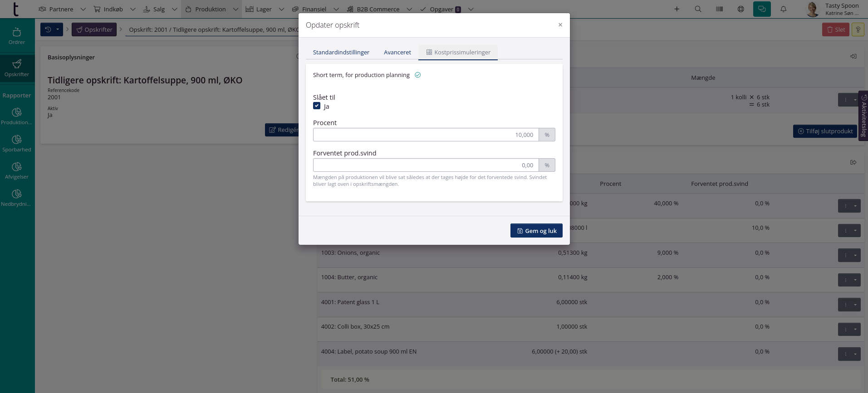Screen dimensions: 868x393
Task: Click the Procent input field
Action: coord(425,135)
